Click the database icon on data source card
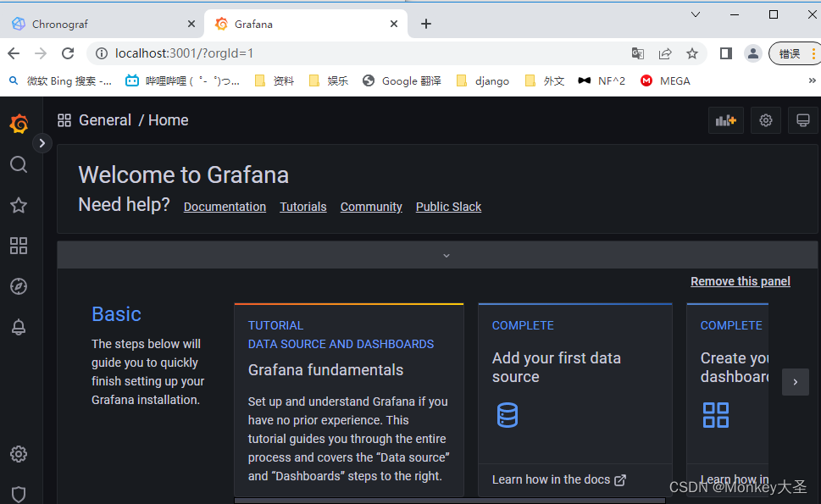This screenshot has height=504, width=821. [x=507, y=415]
